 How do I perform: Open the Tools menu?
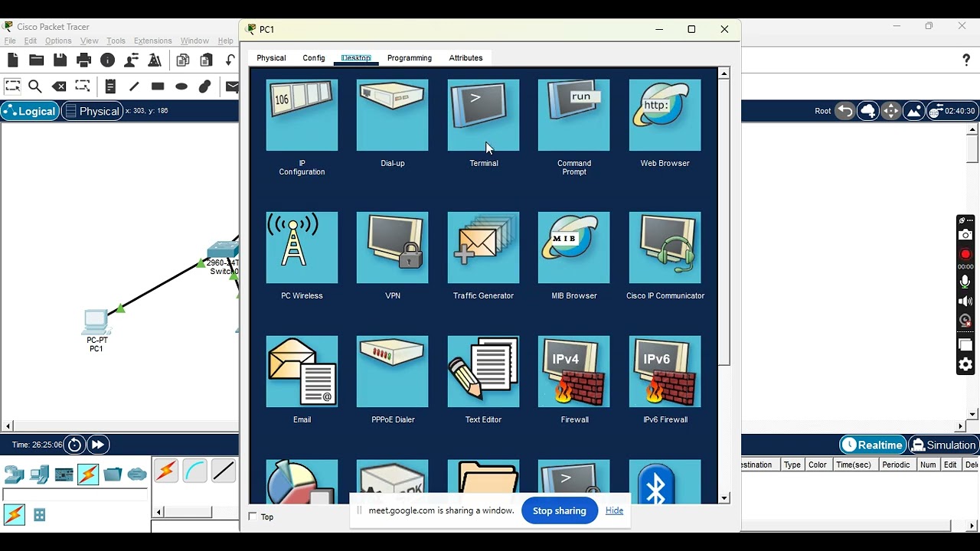pyautogui.click(x=116, y=41)
